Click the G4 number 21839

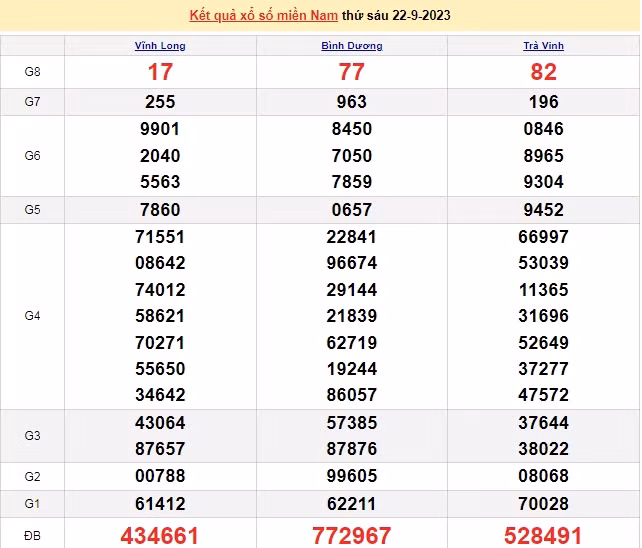[352, 316]
